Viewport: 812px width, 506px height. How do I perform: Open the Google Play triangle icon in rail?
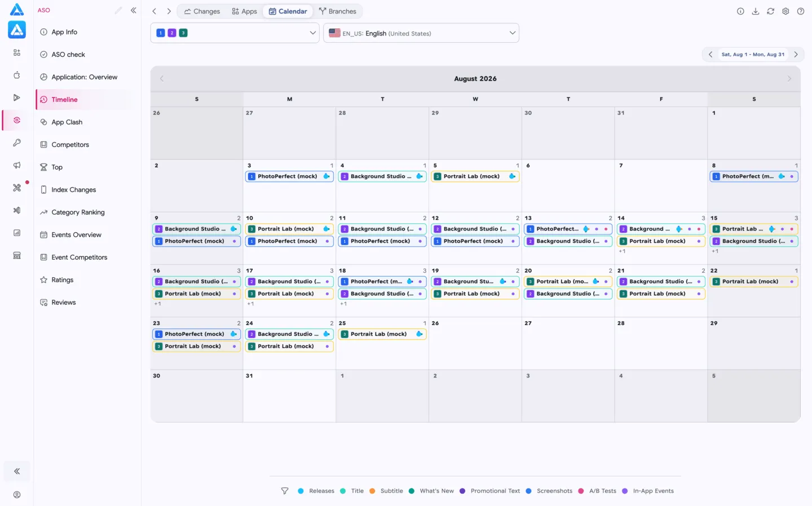(17, 97)
